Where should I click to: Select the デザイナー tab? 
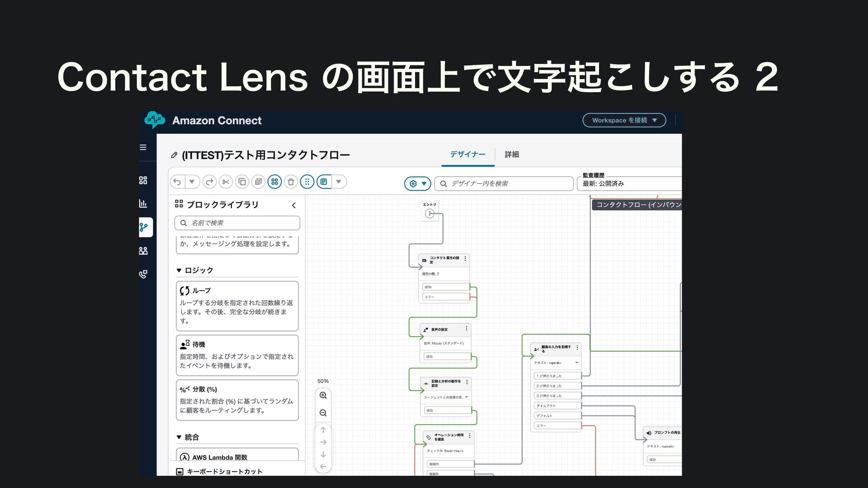pos(467,155)
